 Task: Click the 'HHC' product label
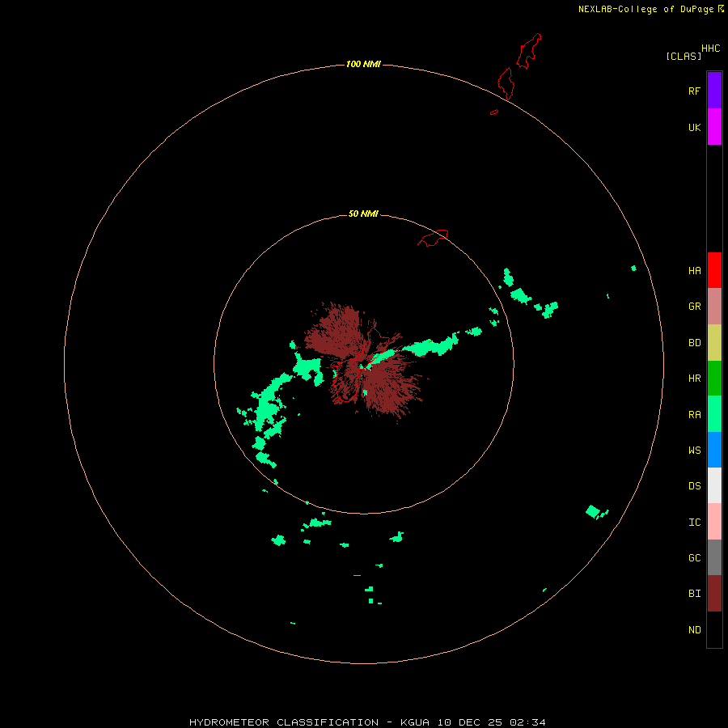click(x=710, y=49)
